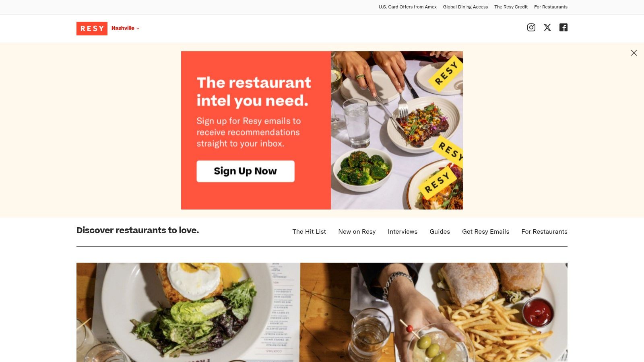
Task: Open The Hit List section
Action: (309, 232)
